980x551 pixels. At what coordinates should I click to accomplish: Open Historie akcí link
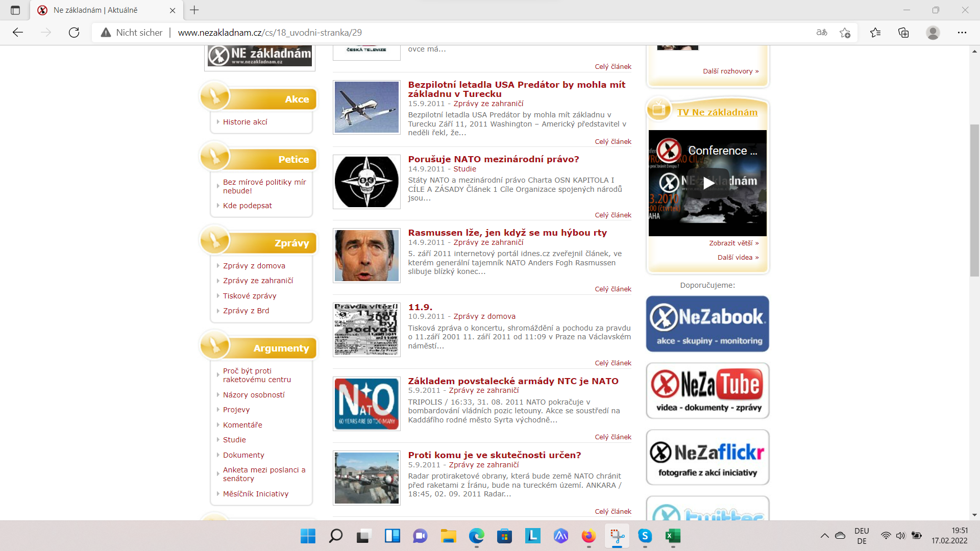tap(245, 122)
